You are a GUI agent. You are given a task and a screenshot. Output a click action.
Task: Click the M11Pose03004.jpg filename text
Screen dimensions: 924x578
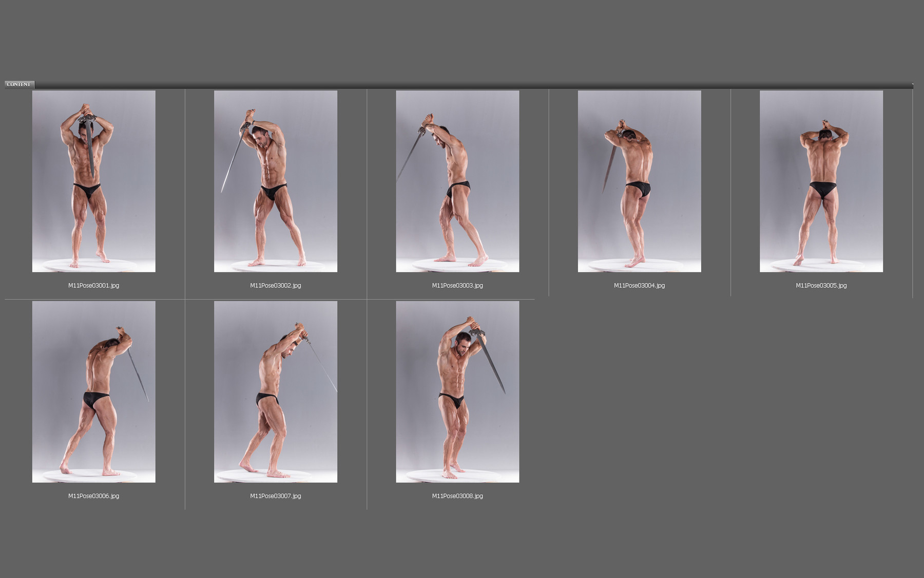tap(639, 286)
